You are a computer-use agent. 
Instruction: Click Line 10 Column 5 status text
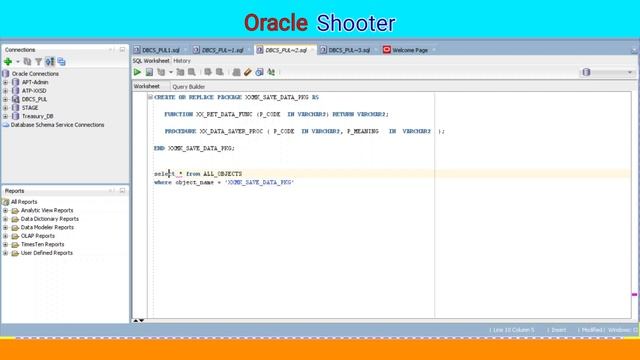[x=513, y=330]
